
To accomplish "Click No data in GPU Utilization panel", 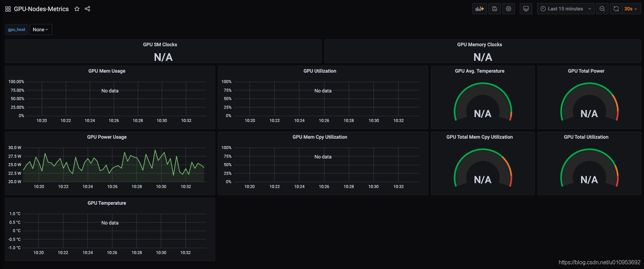I will (323, 91).
